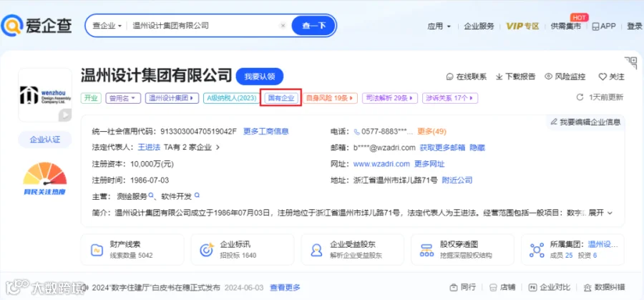Click the 爱企查 logo
Screen dimensions: 644x300
tap(36, 26)
